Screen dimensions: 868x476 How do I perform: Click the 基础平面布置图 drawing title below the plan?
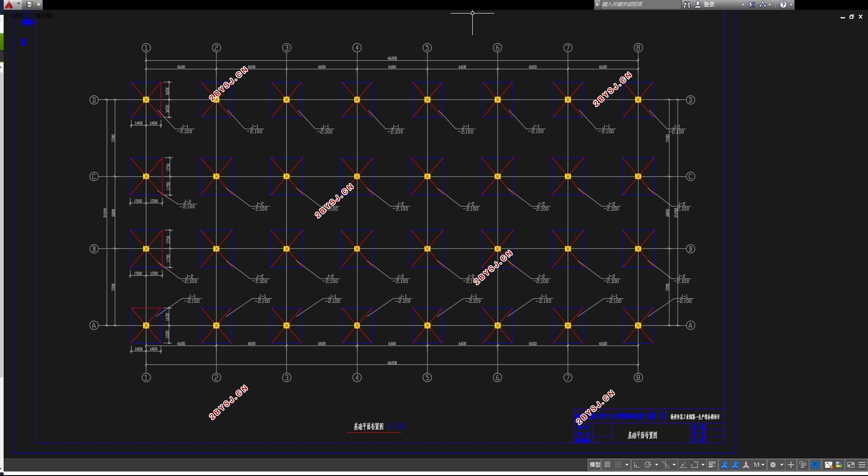tap(368, 427)
